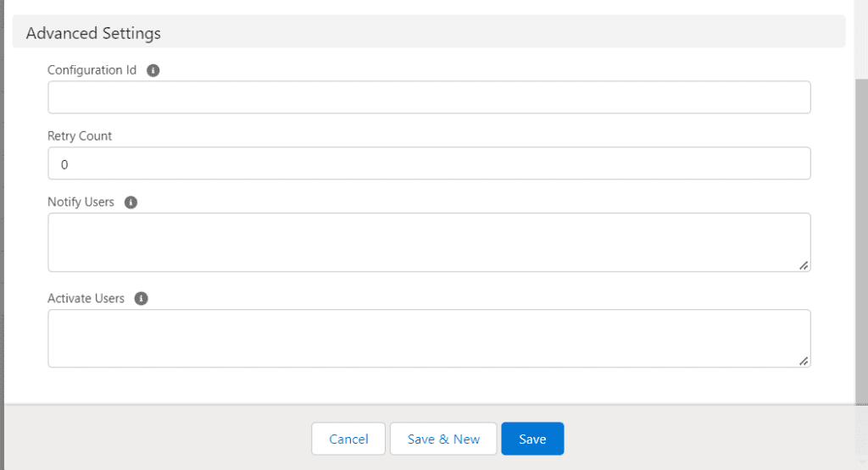Click the scrollbar track above the thumb
868x470 pixels.
(x=861, y=38)
